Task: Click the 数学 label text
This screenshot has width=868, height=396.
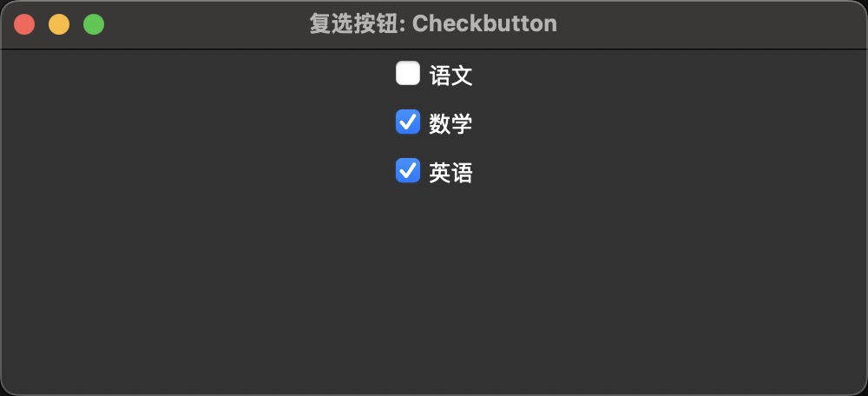Action: 450,124
